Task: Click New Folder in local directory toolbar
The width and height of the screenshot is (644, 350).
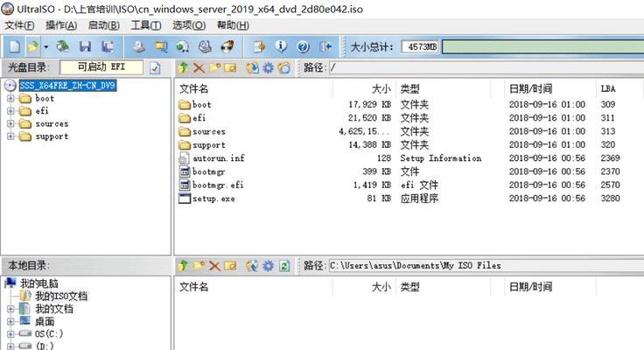Action: click(x=199, y=265)
